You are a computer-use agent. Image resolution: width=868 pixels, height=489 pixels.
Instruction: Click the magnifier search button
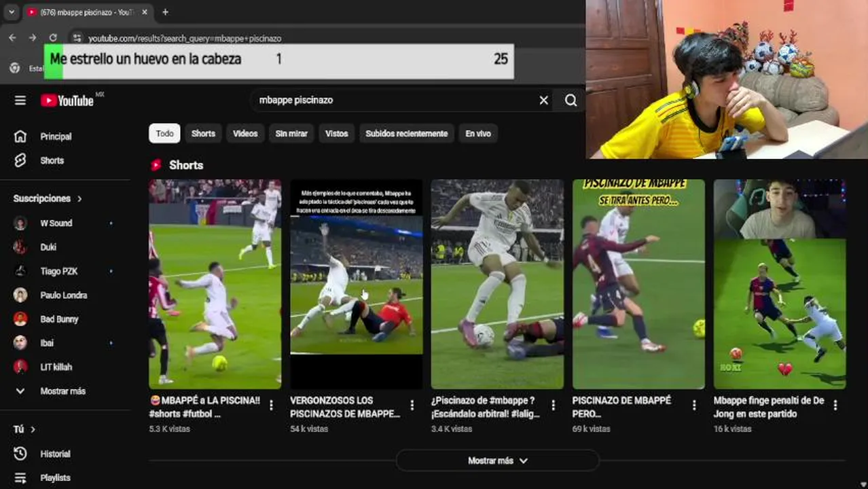click(571, 101)
